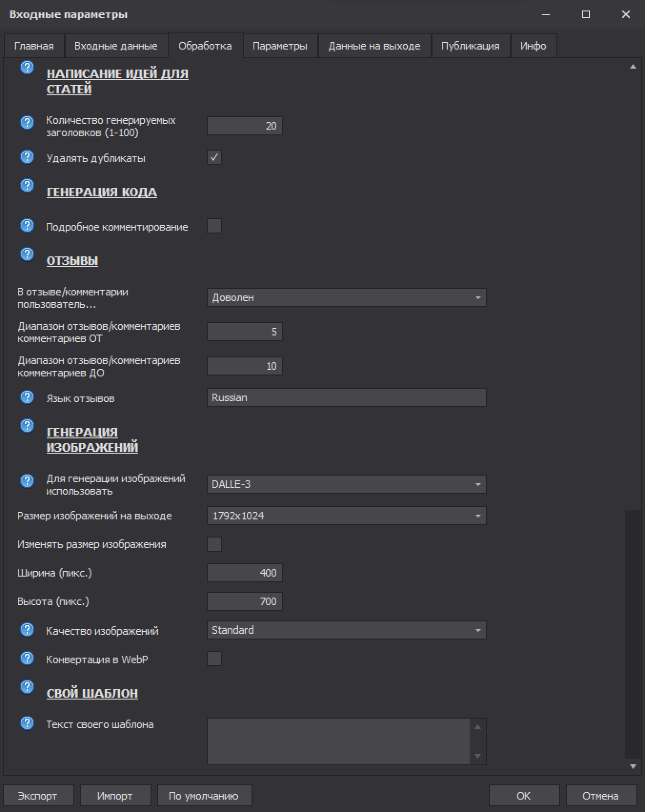Click the «Текст своего шаблона» text area
This screenshot has width=645, height=812.
tap(339, 741)
